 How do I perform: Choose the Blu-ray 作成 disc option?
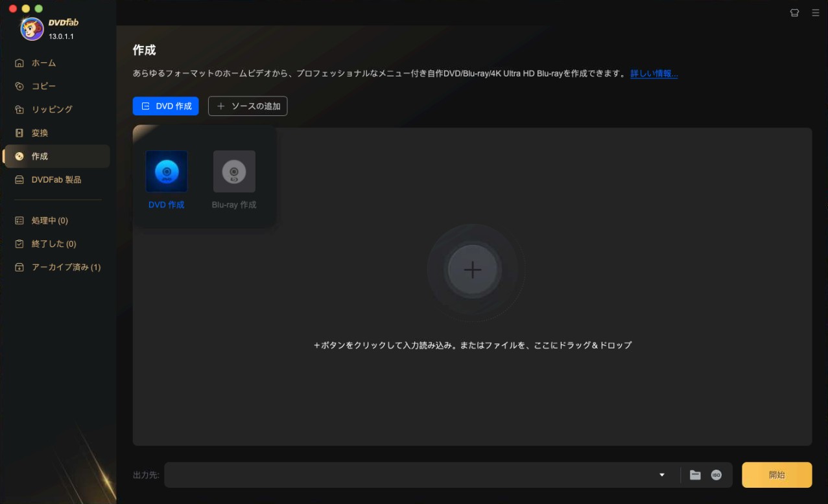coord(234,180)
